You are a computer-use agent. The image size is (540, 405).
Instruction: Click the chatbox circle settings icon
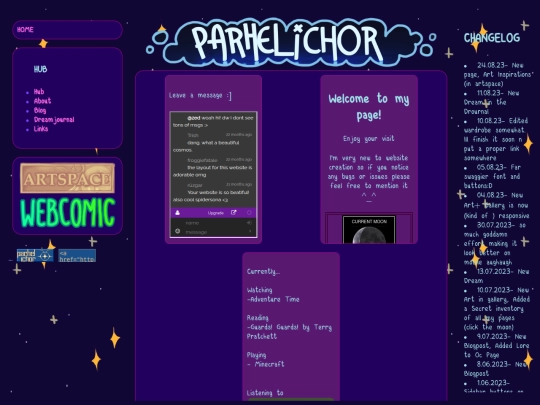point(249,212)
